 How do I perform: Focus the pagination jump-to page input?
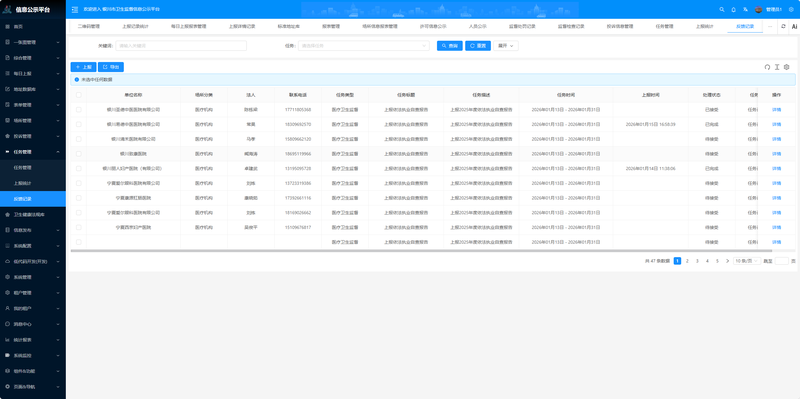[782, 261]
